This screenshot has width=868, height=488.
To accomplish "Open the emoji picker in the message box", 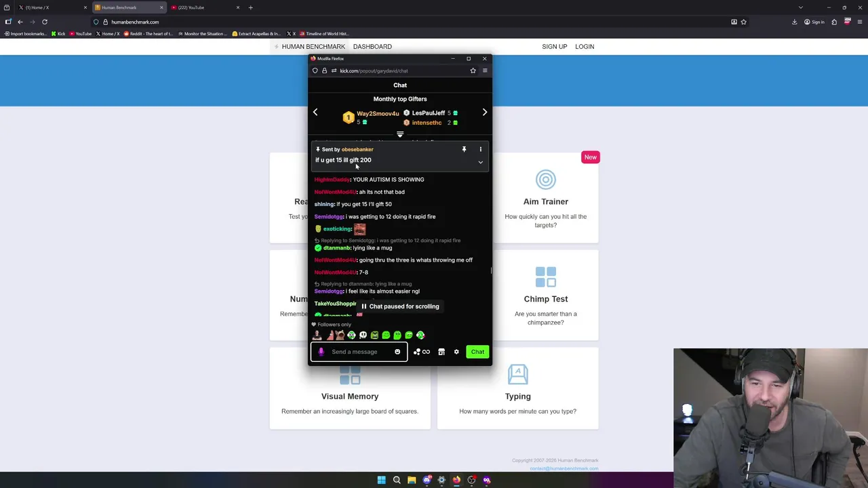I will point(397,352).
